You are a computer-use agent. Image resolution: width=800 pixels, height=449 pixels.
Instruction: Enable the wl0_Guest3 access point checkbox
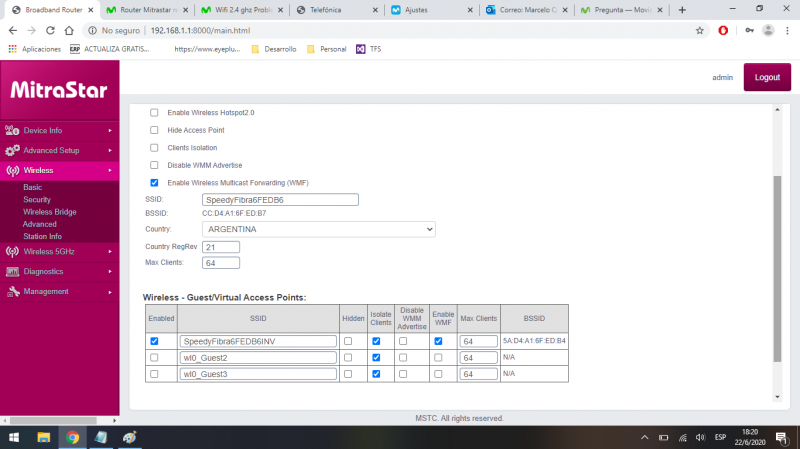(154, 374)
